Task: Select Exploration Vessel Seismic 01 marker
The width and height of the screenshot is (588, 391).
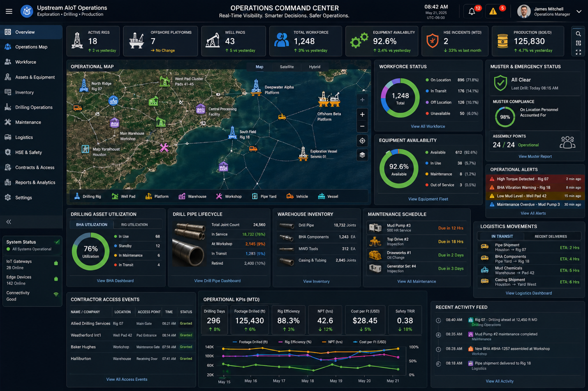Action: [303, 154]
